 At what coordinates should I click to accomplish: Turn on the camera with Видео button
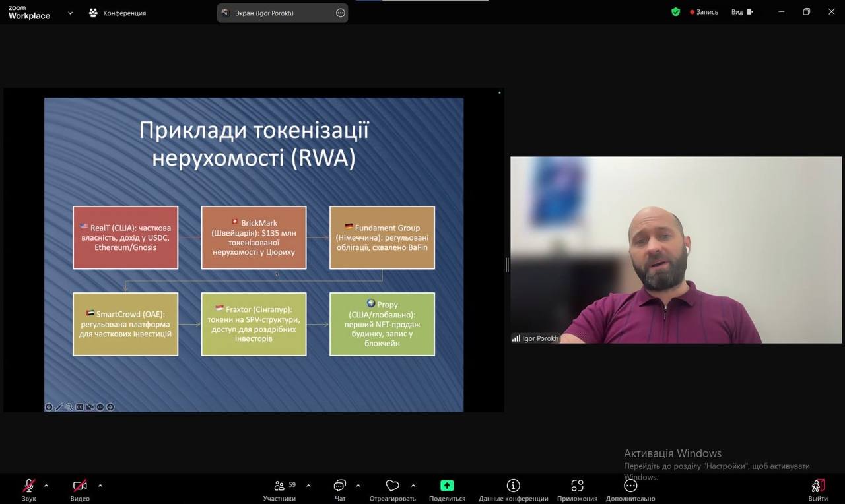click(x=80, y=487)
